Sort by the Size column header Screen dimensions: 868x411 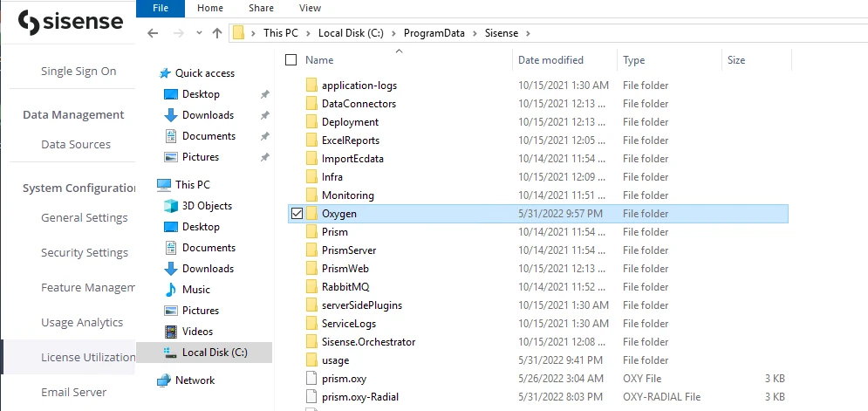pyautogui.click(x=736, y=60)
